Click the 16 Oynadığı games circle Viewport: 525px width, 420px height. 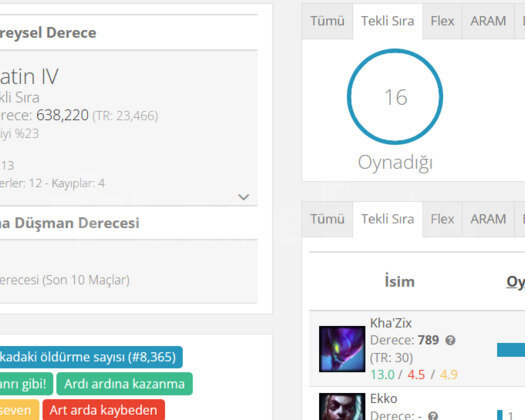(x=395, y=97)
